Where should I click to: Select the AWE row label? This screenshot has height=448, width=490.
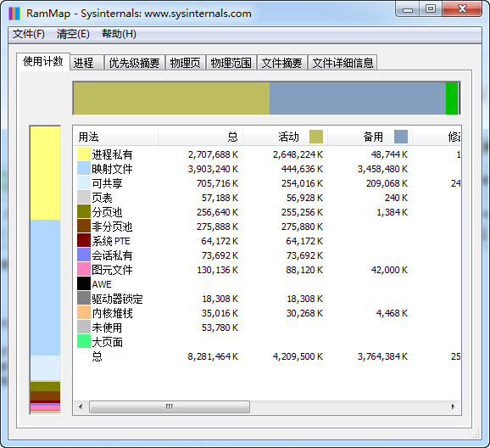click(x=102, y=283)
